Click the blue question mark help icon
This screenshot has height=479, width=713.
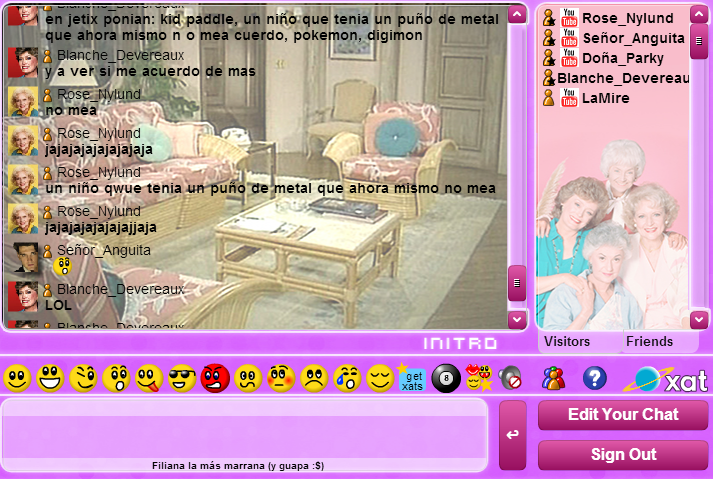(595, 378)
